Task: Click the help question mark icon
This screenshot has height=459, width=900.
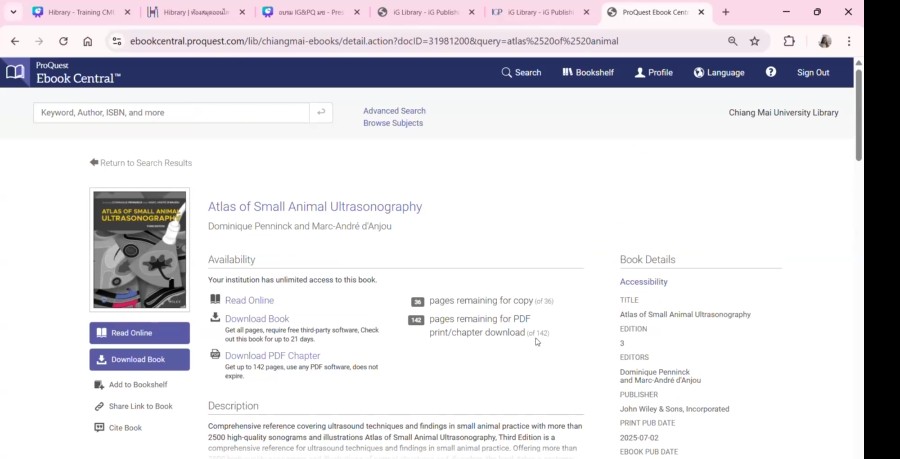Action: tap(771, 72)
